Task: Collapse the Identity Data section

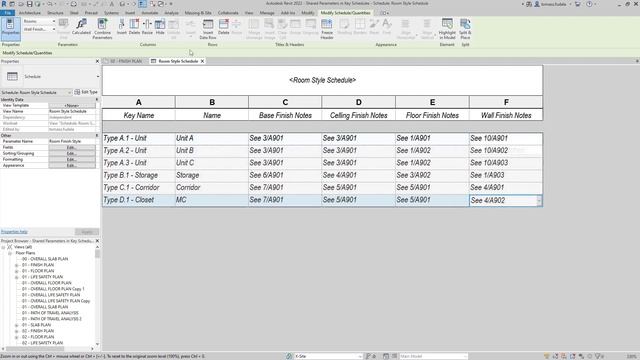Action: [97, 100]
